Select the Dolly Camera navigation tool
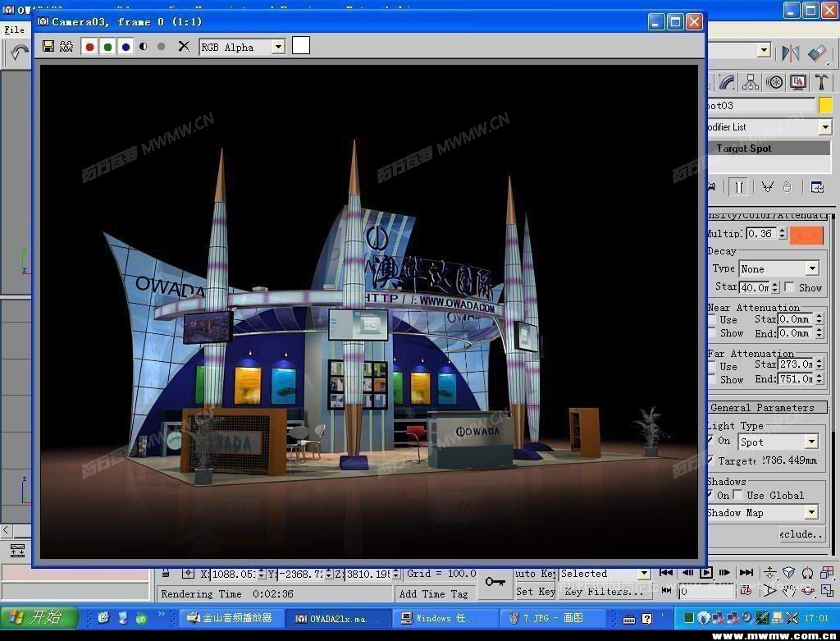The height and width of the screenshot is (641, 840). pyautogui.click(x=769, y=572)
